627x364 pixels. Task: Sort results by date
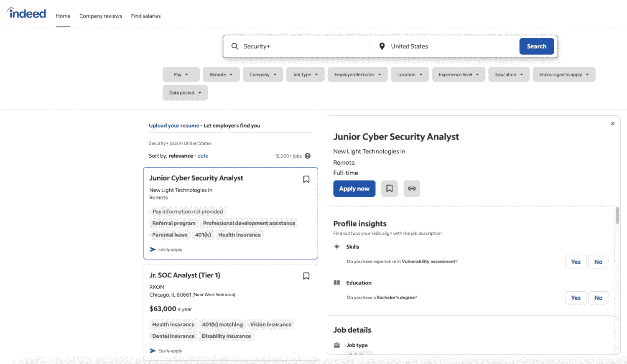tap(203, 155)
